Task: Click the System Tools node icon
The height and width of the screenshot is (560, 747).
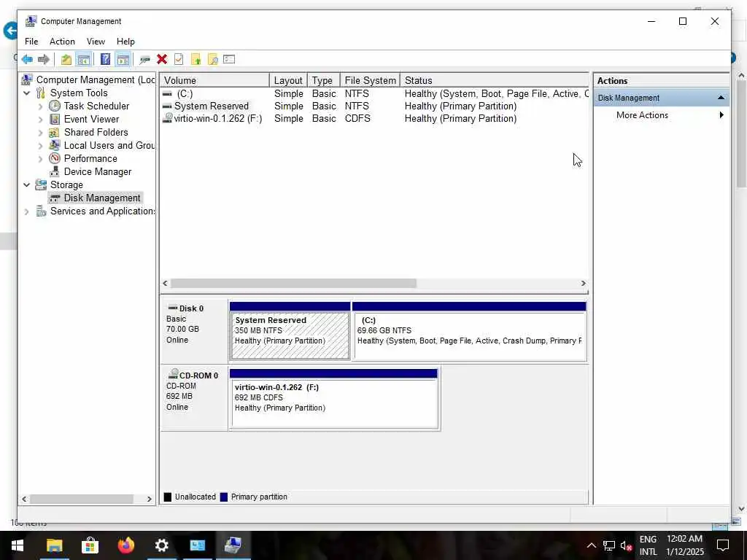Action: click(41, 93)
